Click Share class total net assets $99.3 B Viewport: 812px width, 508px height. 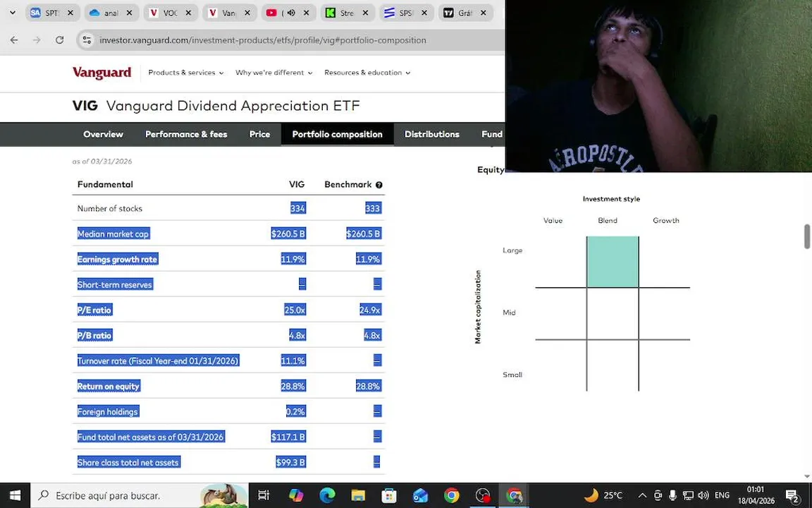(290, 462)
